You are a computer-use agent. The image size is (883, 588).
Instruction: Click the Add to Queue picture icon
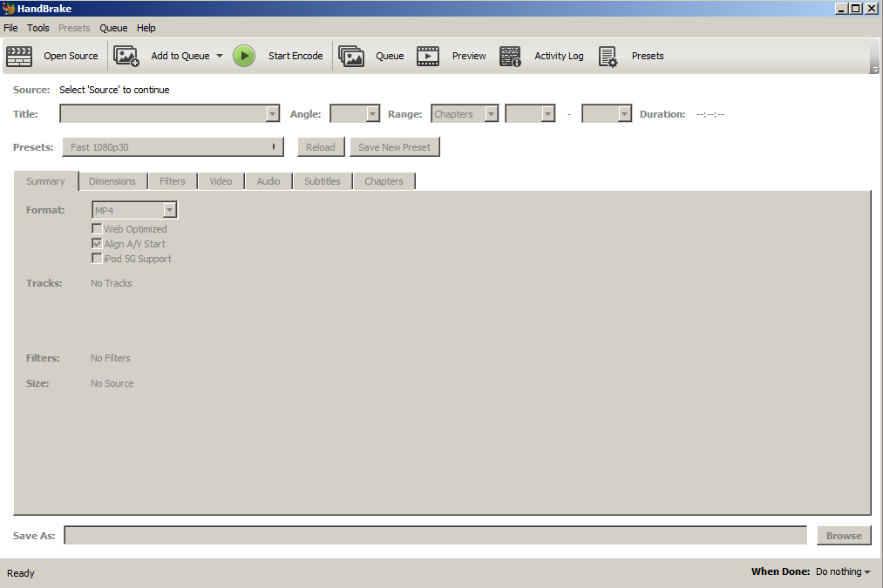point(126,57)
